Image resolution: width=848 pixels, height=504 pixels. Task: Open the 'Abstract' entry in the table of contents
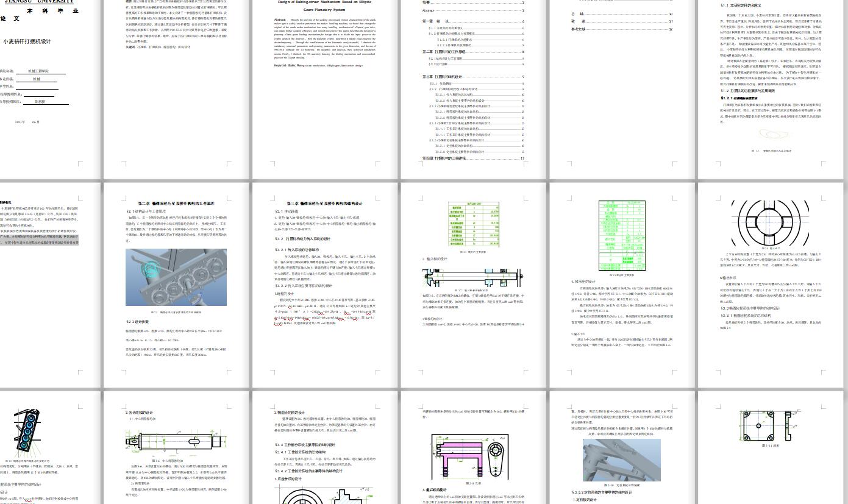(x=473, y=10)
